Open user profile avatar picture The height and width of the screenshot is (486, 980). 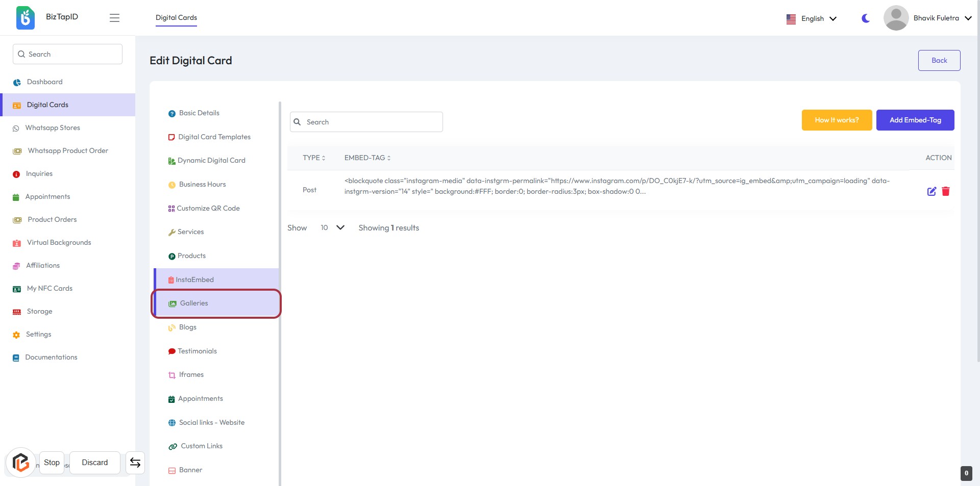[896, 18]
